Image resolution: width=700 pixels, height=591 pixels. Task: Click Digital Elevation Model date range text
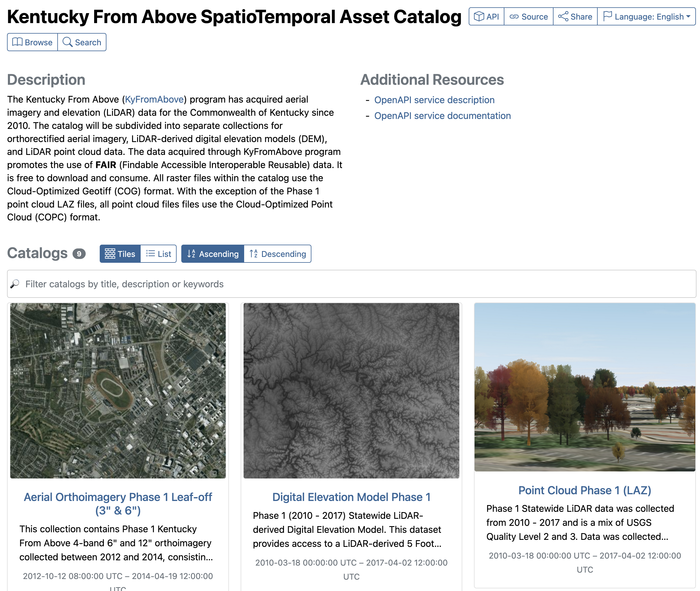tap(351, 570)
